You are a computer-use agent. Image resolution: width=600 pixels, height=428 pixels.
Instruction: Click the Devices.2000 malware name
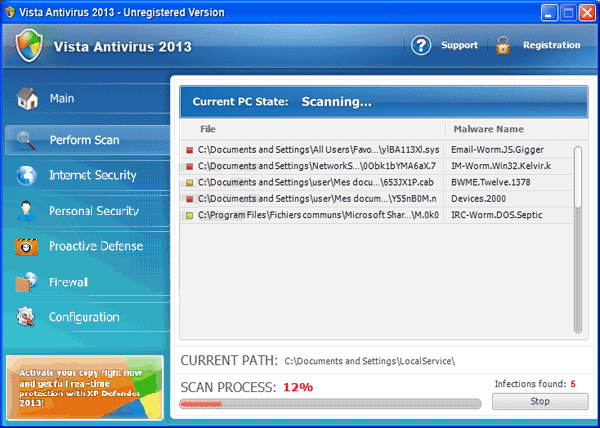pos(478,199)
